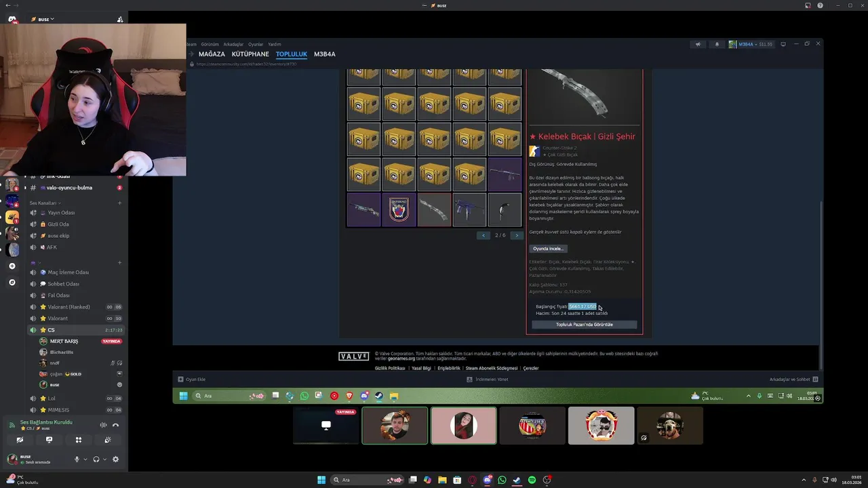Select the CS voice channel
Image resolution: width=868 pixels, height=488 pixels.
(76, 330)
